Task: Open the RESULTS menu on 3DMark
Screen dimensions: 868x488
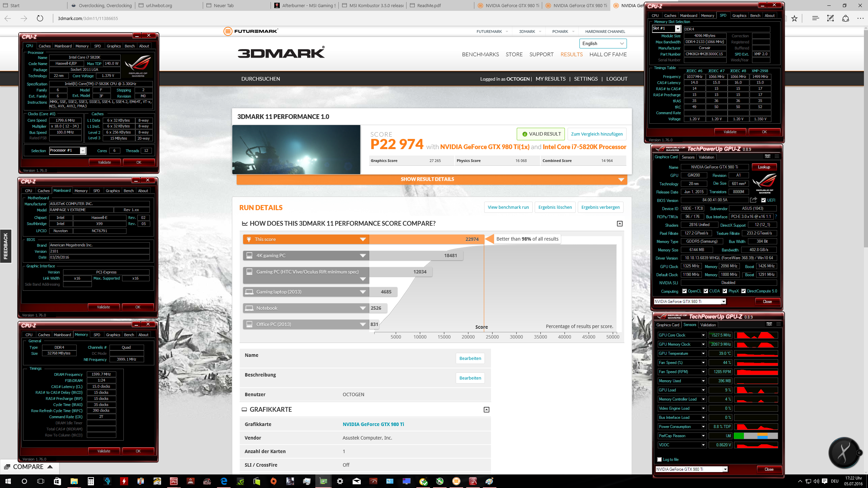Action: pos(571,54)
